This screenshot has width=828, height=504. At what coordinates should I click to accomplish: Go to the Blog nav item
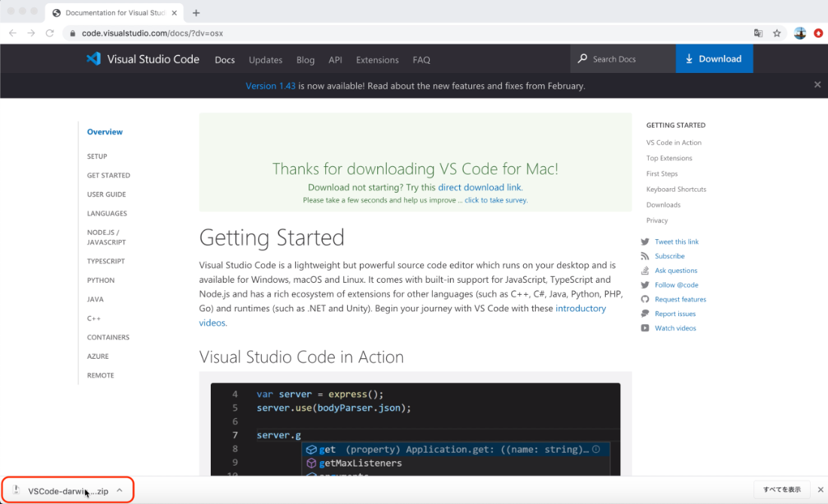click(x=305, y=59)
